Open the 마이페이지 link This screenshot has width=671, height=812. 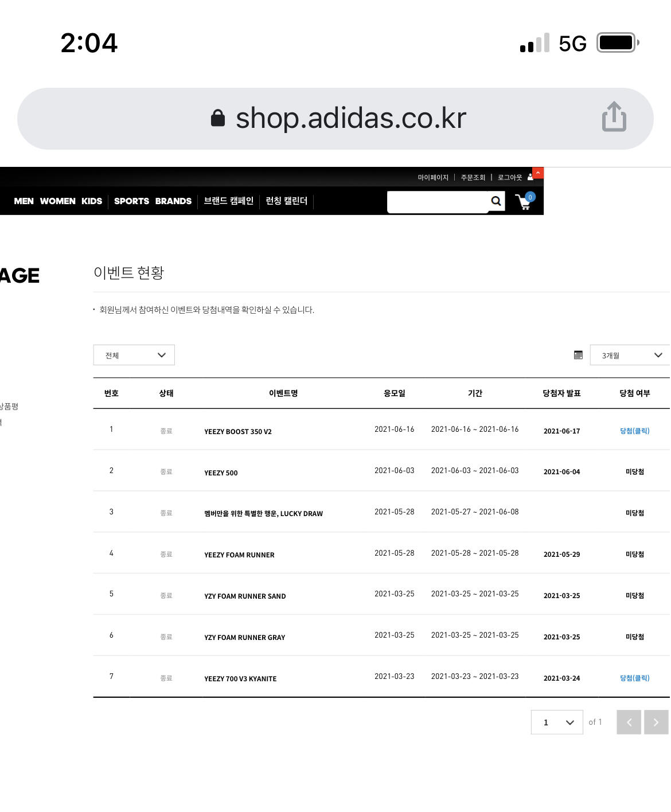(433, 178)
